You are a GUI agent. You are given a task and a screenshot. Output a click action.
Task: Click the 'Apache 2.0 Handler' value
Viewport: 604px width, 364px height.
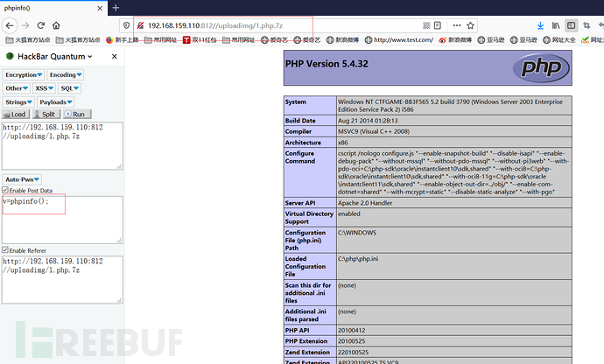coord(365,203)
